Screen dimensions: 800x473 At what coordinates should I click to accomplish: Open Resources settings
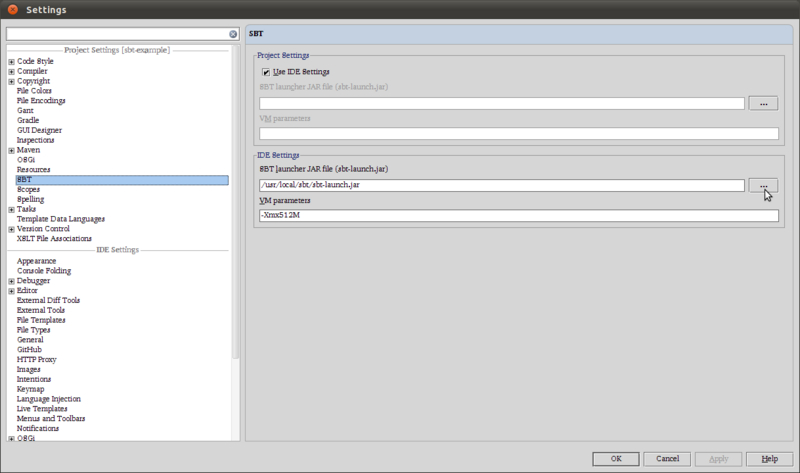click(33, 169)
